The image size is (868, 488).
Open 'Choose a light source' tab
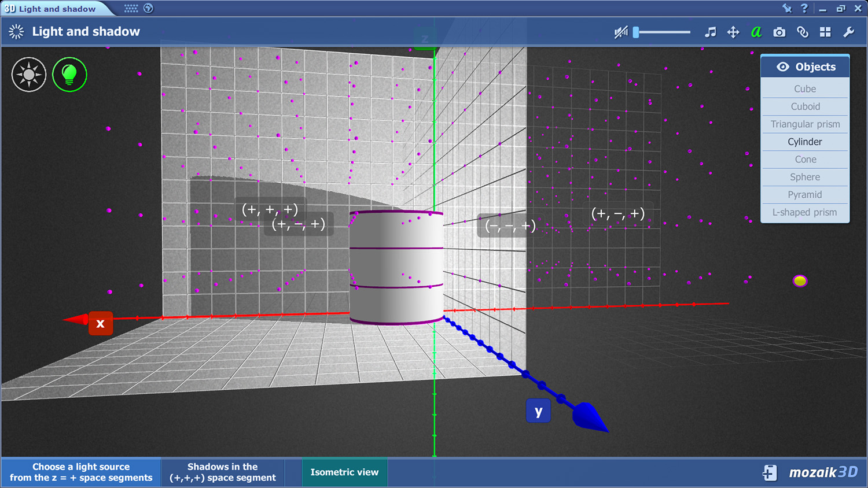point(81,472)
